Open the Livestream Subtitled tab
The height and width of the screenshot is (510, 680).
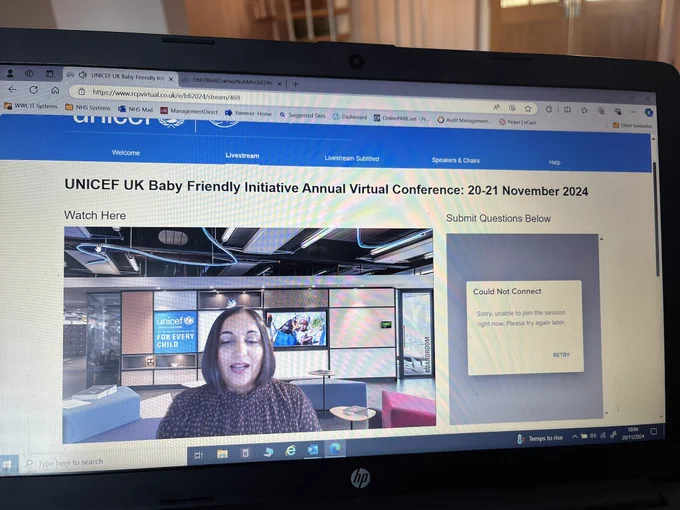(x=352, y=158)
